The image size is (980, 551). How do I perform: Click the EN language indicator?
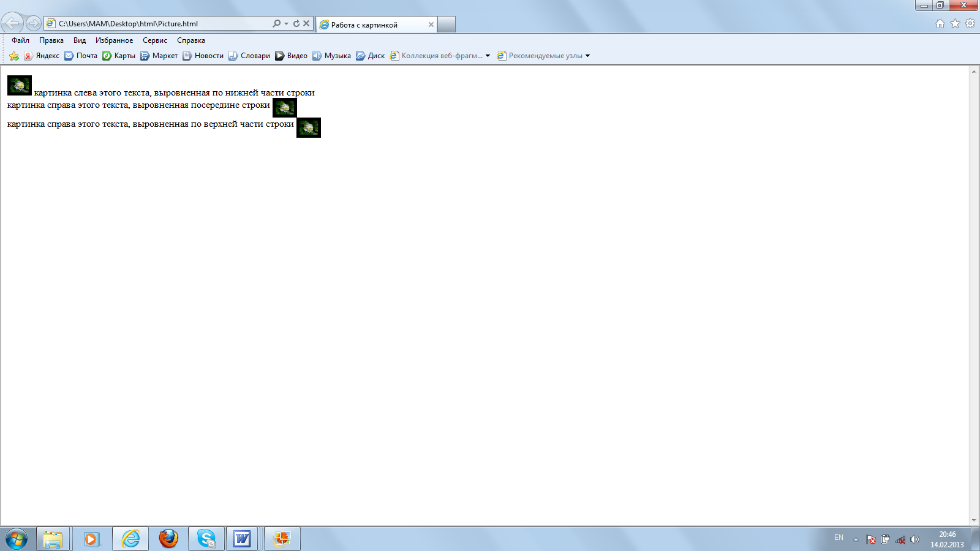coord(839,538)
